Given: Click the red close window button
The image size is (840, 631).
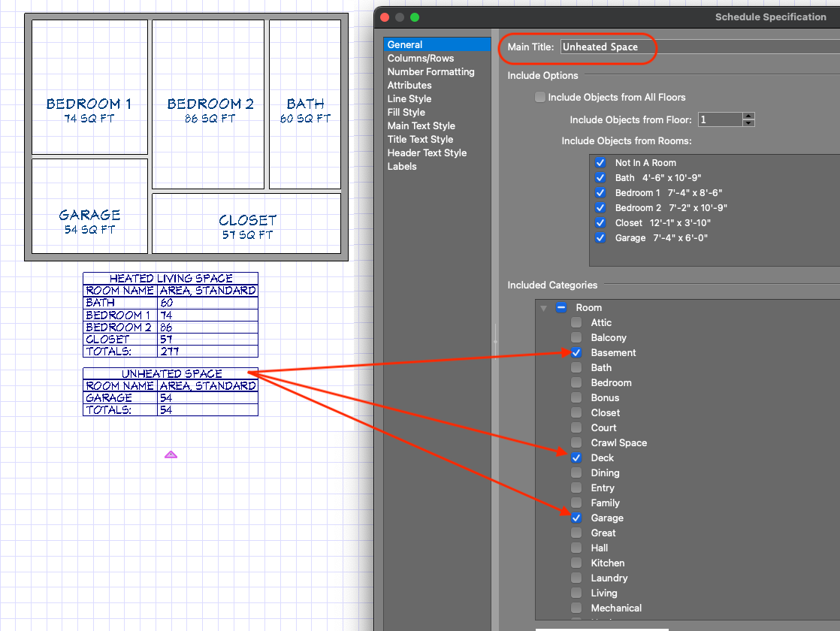Looking at the screenshot, I should point(385,17).
